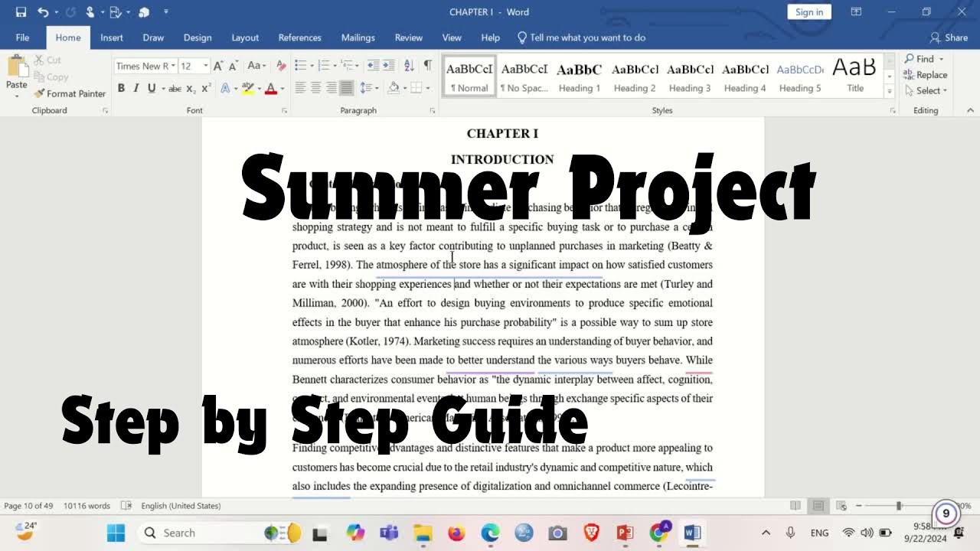Viewport: 980px width, 551px height.
Task: Set alignment to Right
Action: pyautogui.click(x=332, y=89)
